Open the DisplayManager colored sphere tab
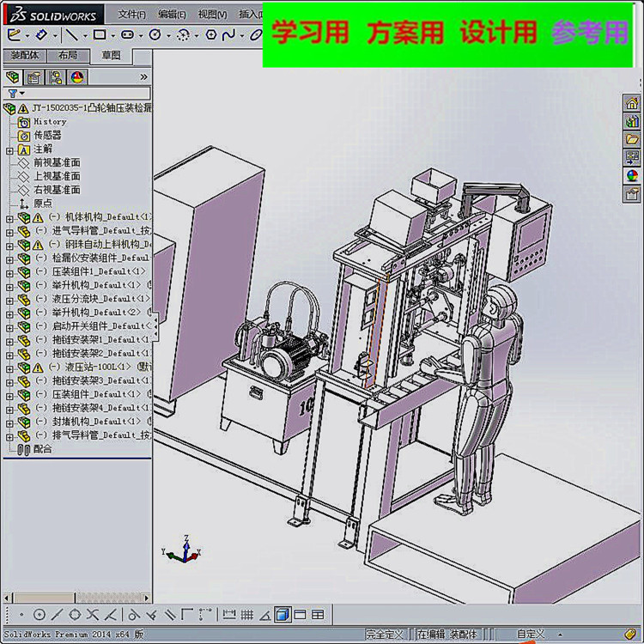644x644 pixels. [x=77, y=77]
